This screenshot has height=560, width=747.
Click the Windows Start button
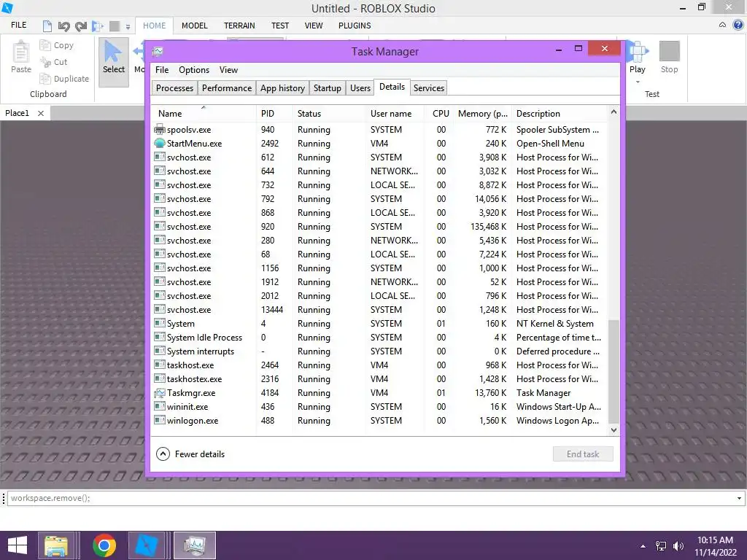click(x=18, y=545)
